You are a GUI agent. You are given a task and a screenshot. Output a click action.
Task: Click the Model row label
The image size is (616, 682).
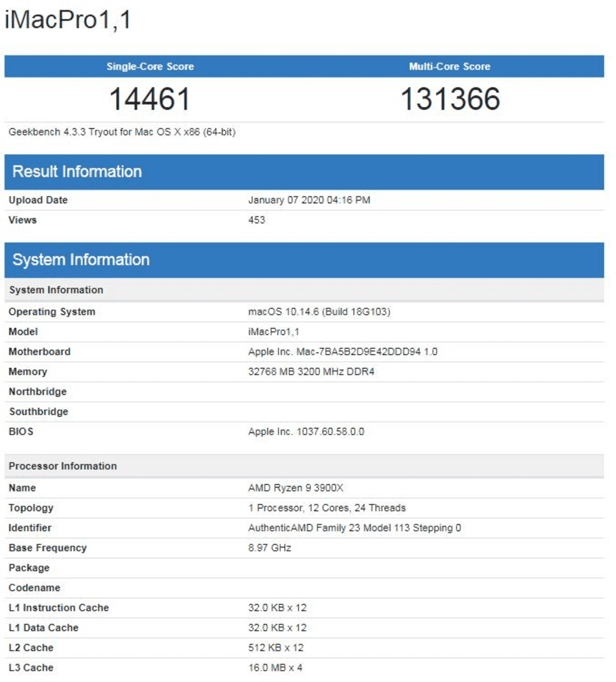(x=23, y=332)
